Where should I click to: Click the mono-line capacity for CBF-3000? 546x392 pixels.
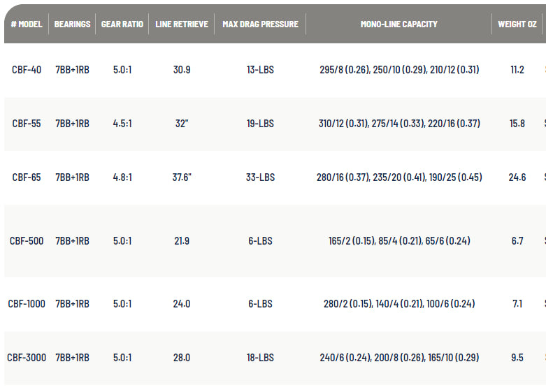coord(398,358)
